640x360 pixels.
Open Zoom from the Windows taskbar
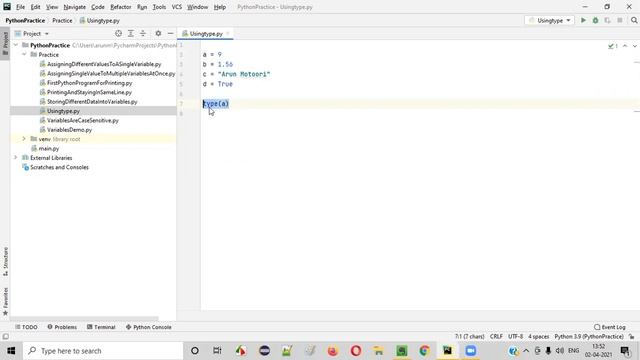pos(471,351)
